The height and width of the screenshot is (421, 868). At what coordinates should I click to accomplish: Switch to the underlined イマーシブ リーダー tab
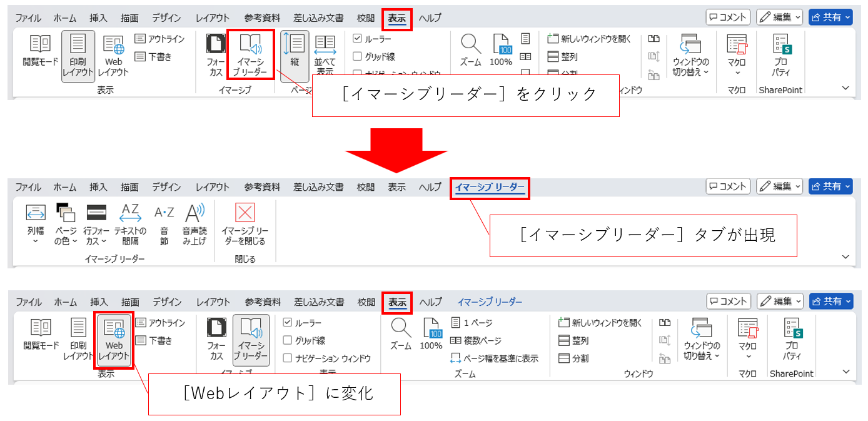click(x=490, y=187)
